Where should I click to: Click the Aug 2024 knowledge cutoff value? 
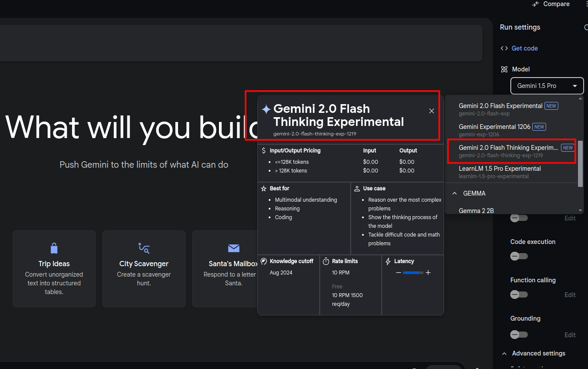[281, 273]
